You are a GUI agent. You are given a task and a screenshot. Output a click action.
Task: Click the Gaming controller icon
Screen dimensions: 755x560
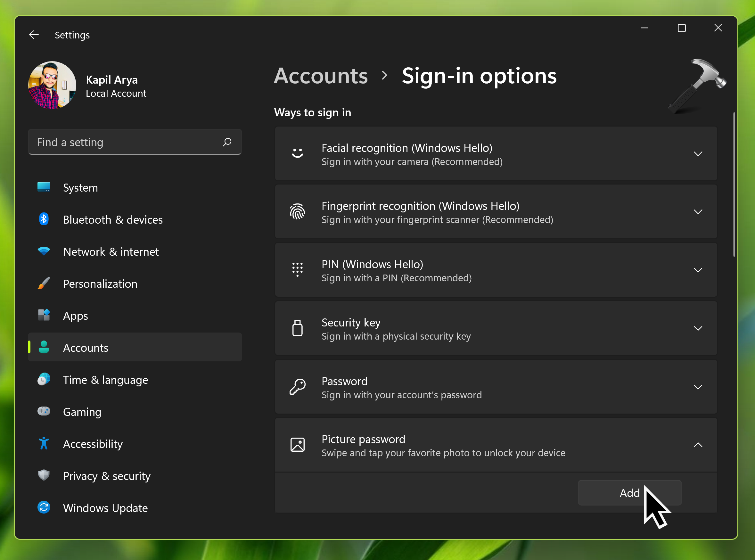click(x=44, y=411)
